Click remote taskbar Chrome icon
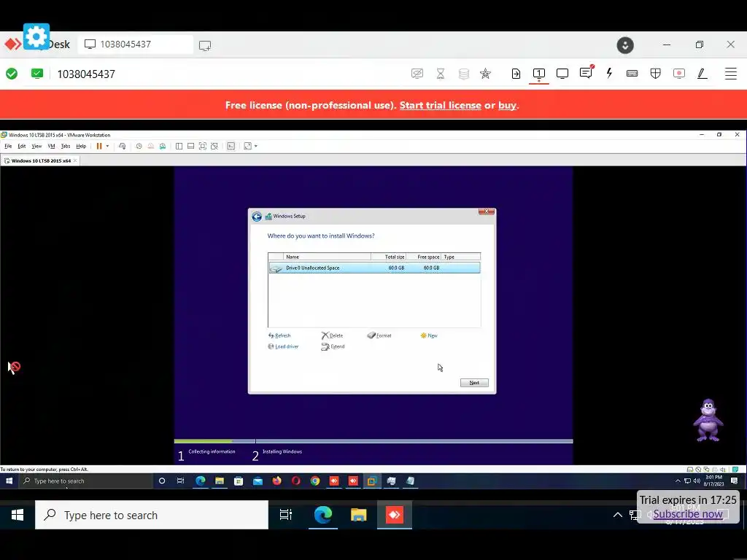The image size is (747, 560). [x=315, y=481]
